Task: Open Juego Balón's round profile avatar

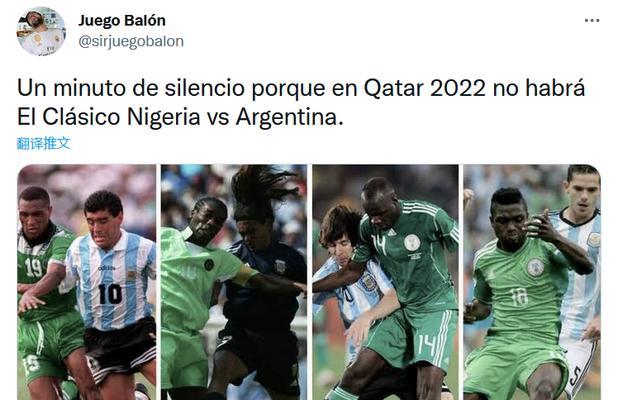Action: tap(41, 31)
